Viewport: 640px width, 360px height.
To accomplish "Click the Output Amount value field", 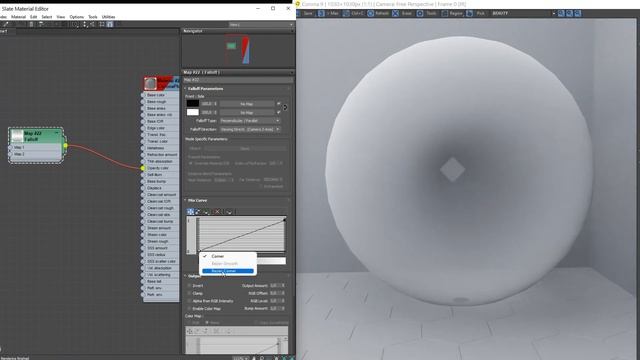I will [x=275, y=286].
